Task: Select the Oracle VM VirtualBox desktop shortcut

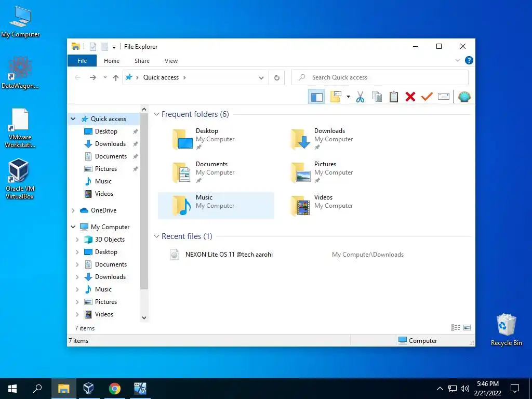Action: (19, 179)
